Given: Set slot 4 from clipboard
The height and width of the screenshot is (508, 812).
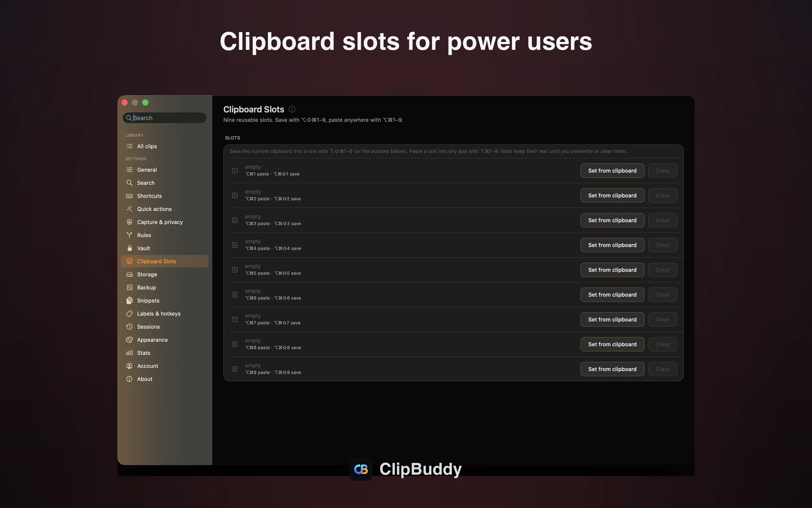Looking at the screenshot, I should point(612,245).
